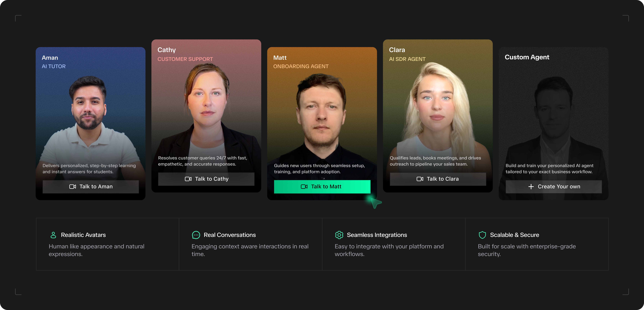The image size is (644, 310).
Task: Click video camera icon beside Talk to Cathy
Action: 188,179
